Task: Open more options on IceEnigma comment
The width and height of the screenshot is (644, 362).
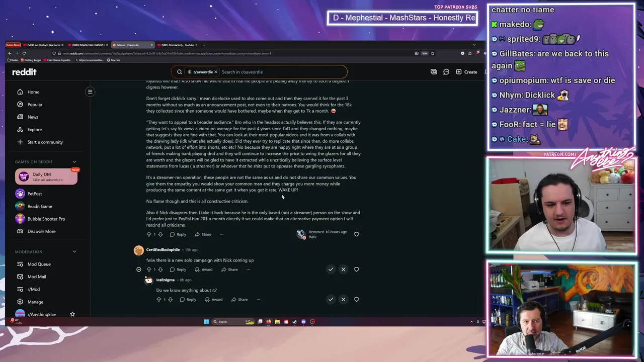Action: [258, 300]
